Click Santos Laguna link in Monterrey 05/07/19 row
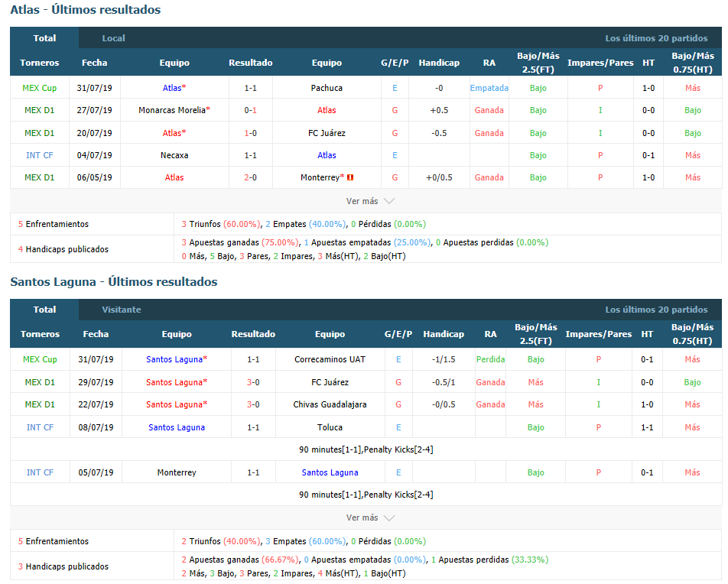This screenshot has height=584, width=728. [330, 472]
